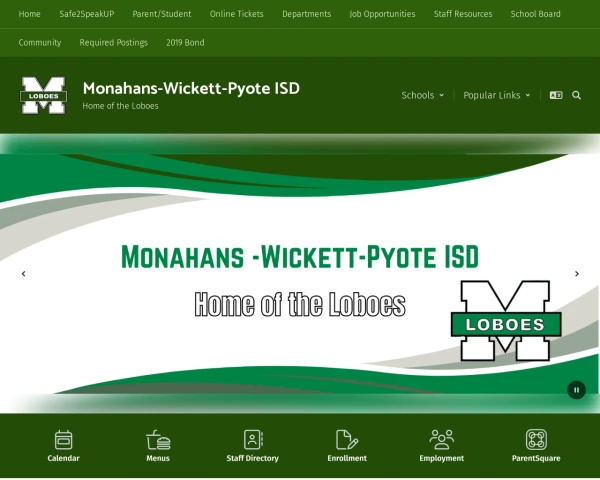Go to previous slide arrow
The width and height of the screenshot is (600, 480).
pos(24,274)
